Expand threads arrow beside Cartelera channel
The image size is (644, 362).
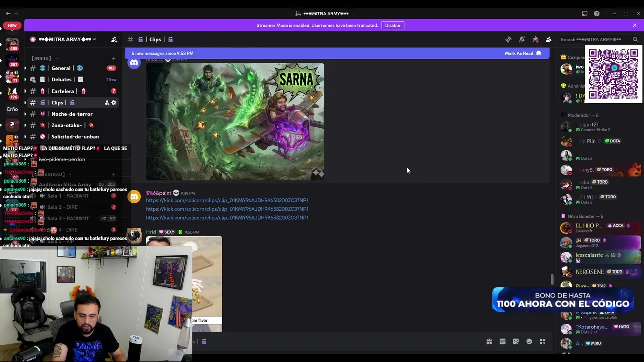tap(25, 91)
